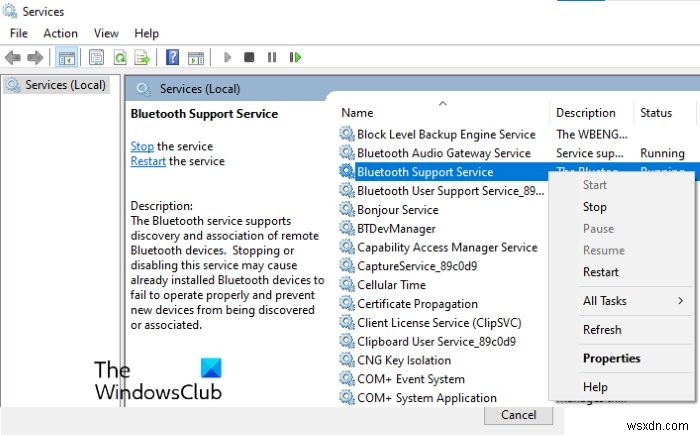Open the Properties toolbar icon
Viewport: 700px width, 436px height.
pos(96,58)
